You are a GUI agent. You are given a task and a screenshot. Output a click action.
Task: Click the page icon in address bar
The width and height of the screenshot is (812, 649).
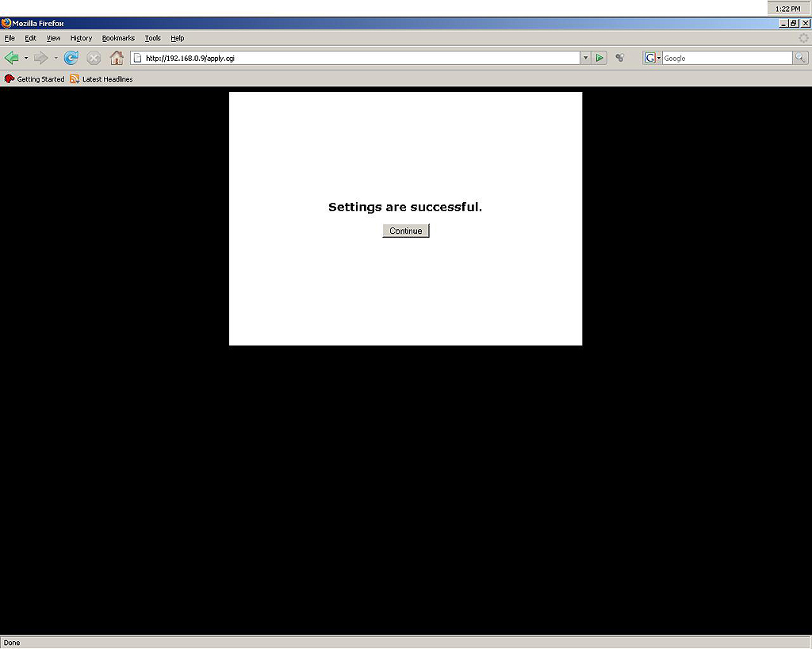137,58
